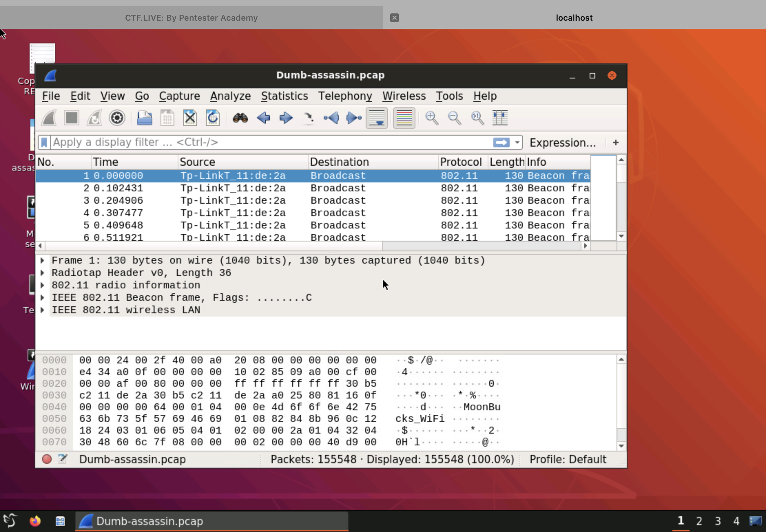Click the Find packet binoculars icon
The image size is (766, 532).
tap(240, 118)
